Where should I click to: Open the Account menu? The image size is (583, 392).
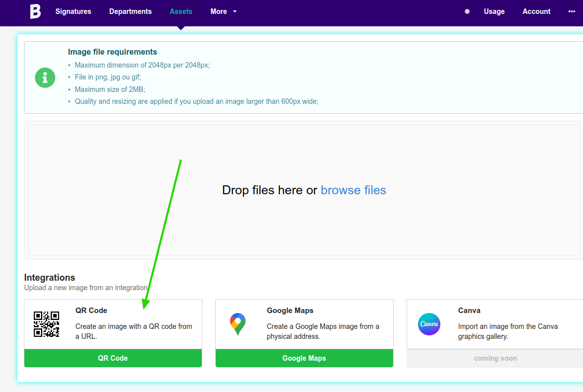click(x=536, y=11)
